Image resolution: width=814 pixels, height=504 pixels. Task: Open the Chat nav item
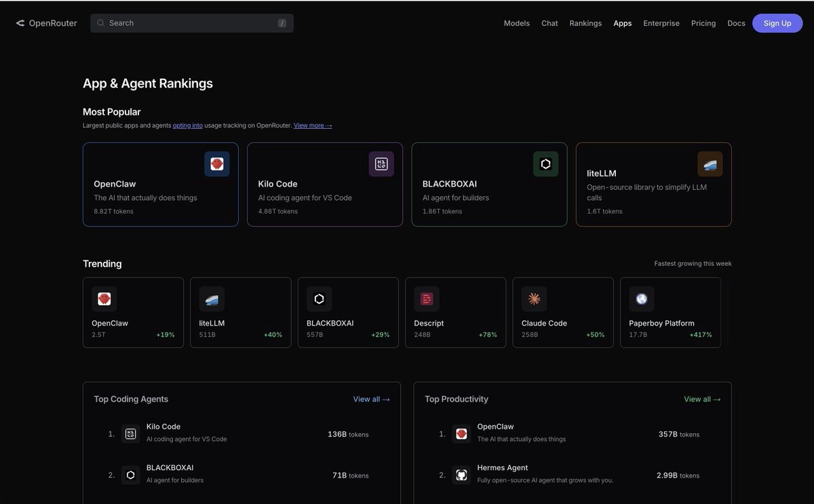[x=549, y=23]
